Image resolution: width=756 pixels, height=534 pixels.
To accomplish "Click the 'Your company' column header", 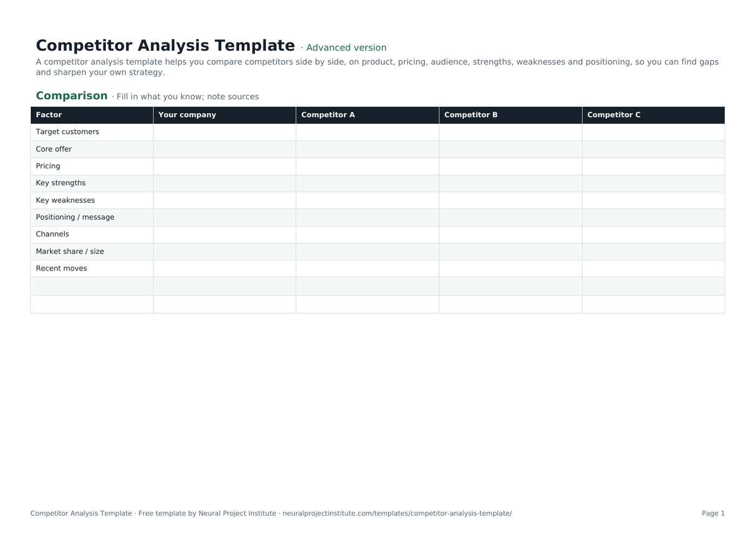I will [x=225, y=115].
